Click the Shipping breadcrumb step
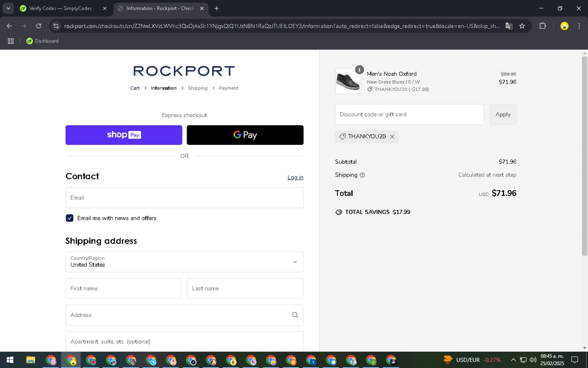588x368 pixels. (x=198, y=88)
